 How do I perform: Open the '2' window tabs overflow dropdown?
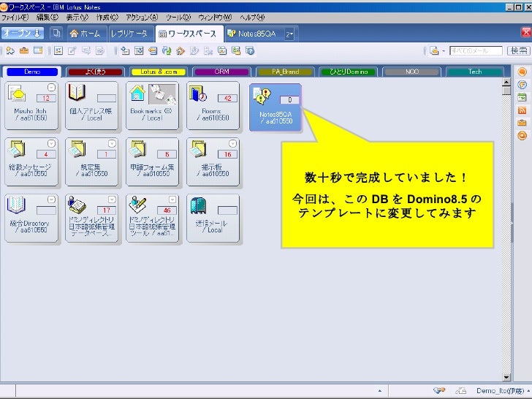click(x=289, y=34)
